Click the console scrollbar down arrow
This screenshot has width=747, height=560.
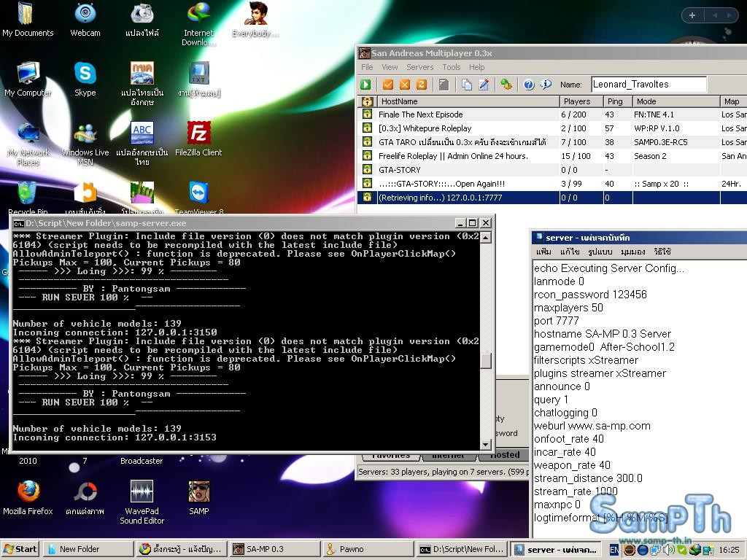(x=486, y=444)
